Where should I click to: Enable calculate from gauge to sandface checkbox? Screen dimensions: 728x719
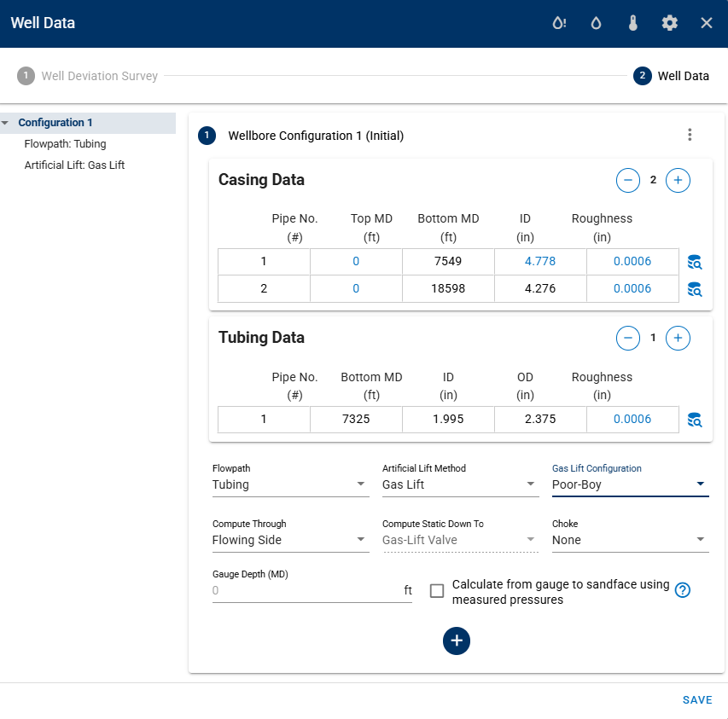437,591
